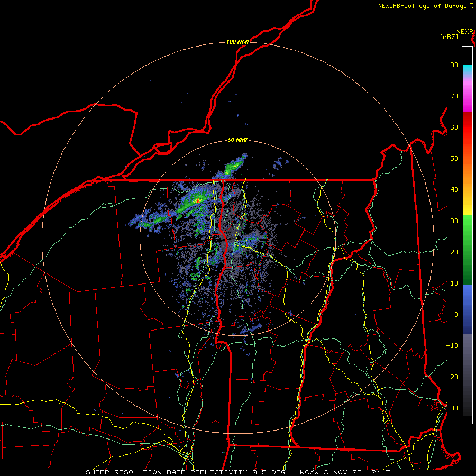Viewport: 476px width, 476px height.
Task: Click the cyan segment of the reflectivity color bar
Action: [x=467, y=69]
